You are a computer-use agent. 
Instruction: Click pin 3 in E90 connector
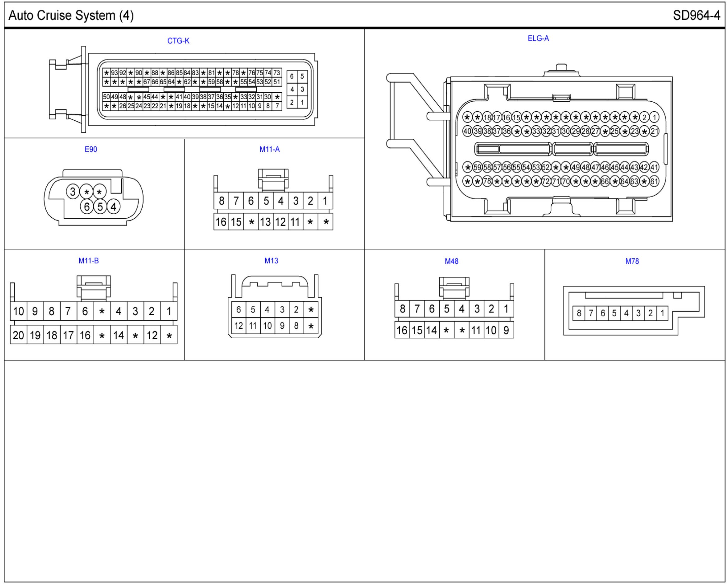(x=72, y=192)
